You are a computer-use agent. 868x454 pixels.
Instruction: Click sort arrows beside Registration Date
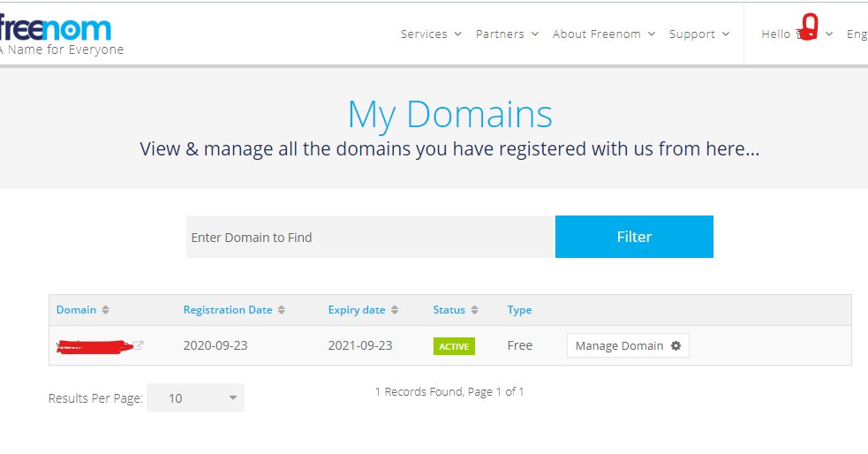tap(281, 310)
